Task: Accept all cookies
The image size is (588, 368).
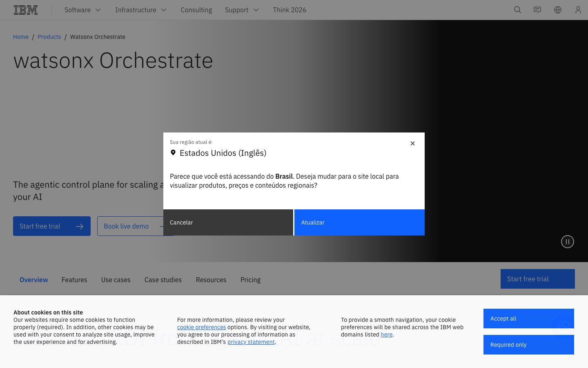Action: [x=529, y=319]
